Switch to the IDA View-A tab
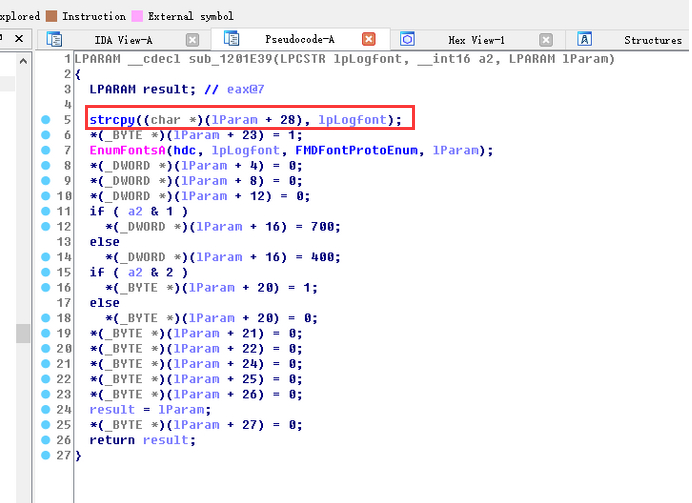Image resolution: width=692 pixels, height=503 pixels. pos(123,40)
